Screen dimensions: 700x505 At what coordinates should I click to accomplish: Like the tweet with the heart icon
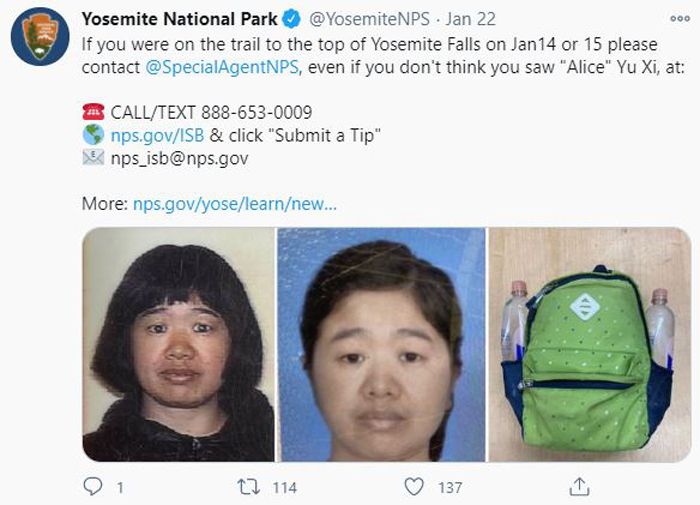pyautogui.click(x=414, y=487)
